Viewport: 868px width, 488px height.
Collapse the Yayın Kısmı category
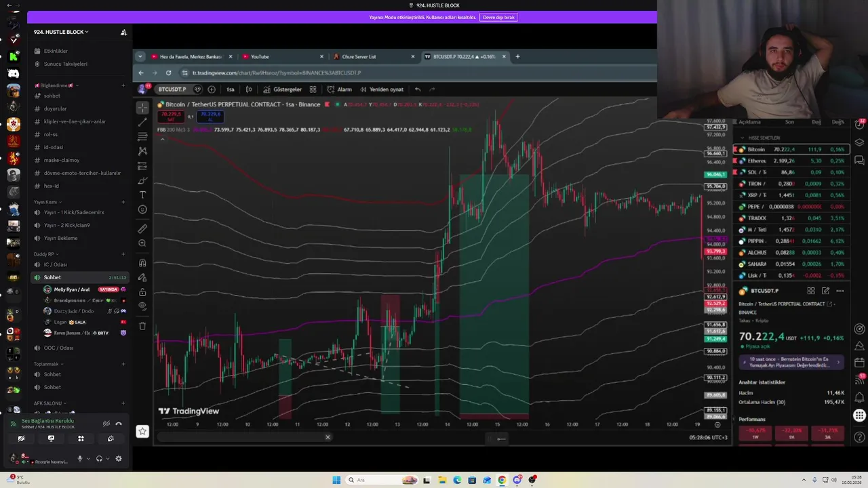coord(46,202)
